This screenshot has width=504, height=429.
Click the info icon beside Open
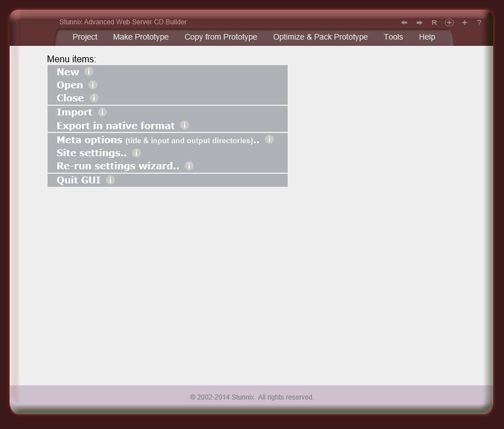pos(92,85)
